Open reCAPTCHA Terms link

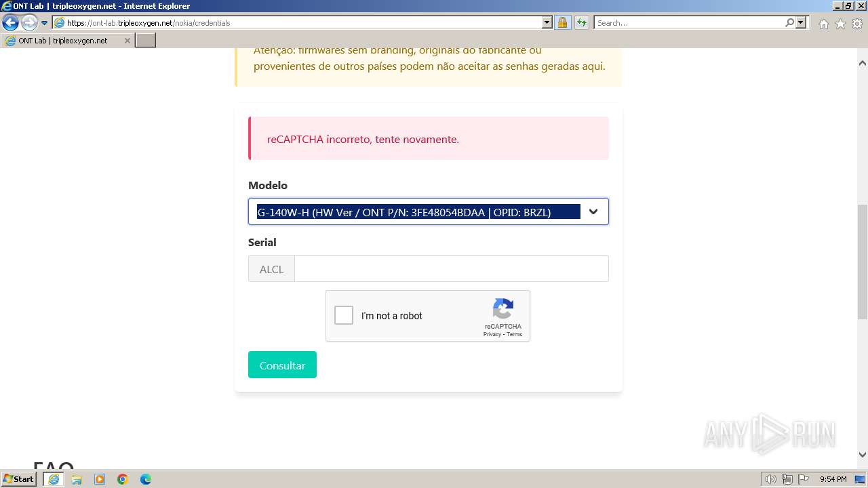coord(514,334)
